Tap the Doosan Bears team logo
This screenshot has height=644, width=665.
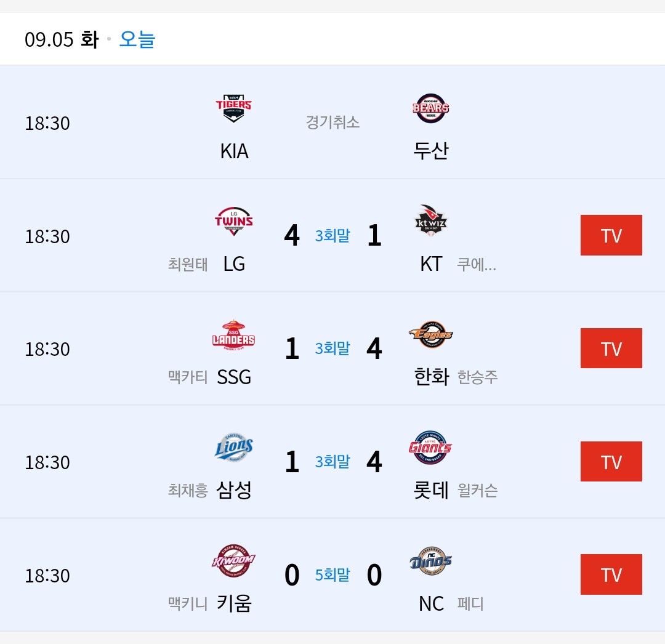tap(431, 108)
